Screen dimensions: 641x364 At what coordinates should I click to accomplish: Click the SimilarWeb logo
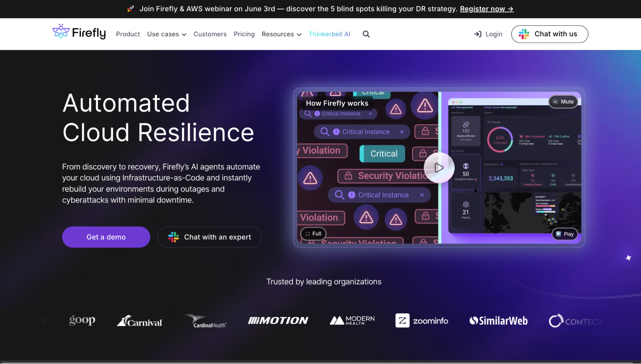(x=498, y=321)
